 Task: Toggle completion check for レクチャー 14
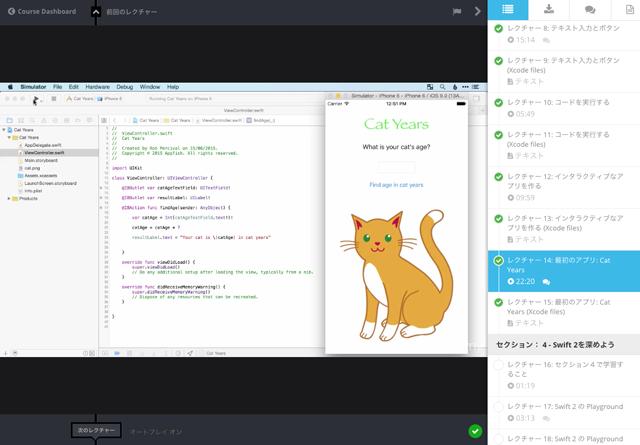(x=498, y=260)
